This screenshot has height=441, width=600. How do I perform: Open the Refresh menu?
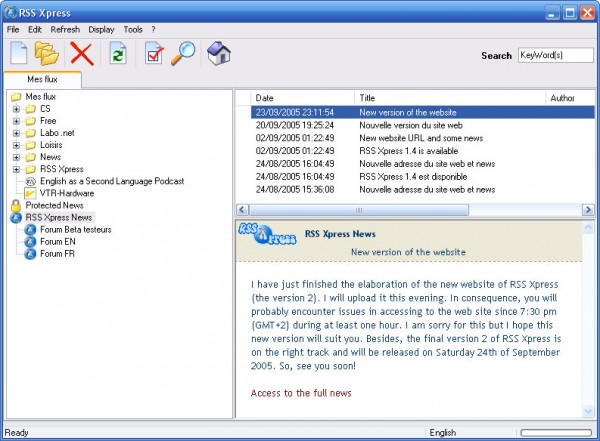(x=65, y=30)
